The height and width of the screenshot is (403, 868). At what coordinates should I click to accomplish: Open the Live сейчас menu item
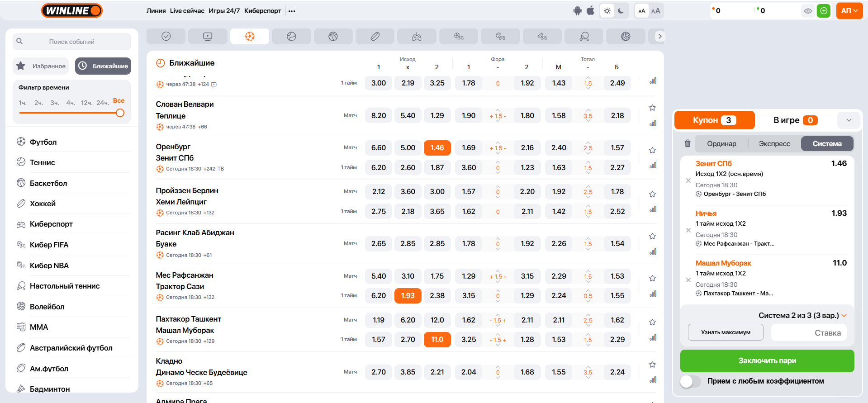coord(187,11)
